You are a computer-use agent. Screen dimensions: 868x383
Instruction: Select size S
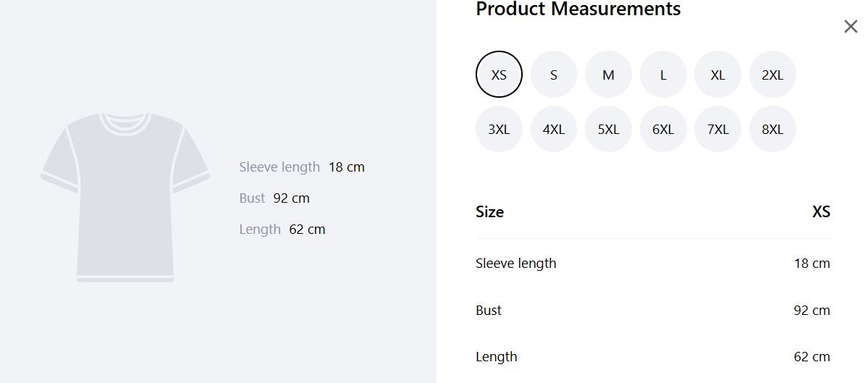(x=554, y=74)
